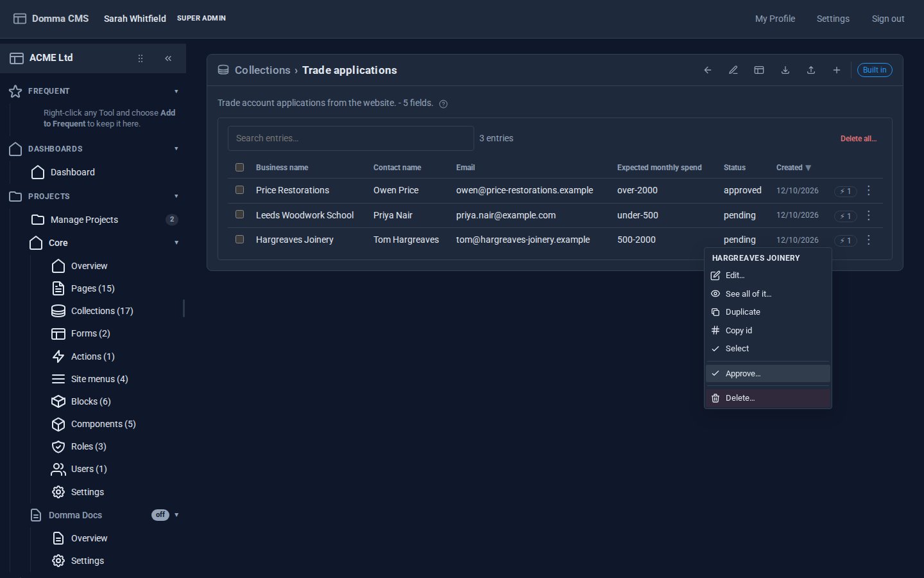Open the kebab menu for Leeds Woodwork School

pyautogui.click(x=869, y=215)
